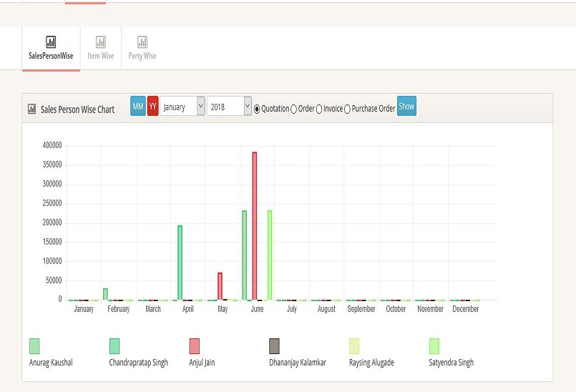
Task: Open the January month dropdown
Action: point(182,107)
